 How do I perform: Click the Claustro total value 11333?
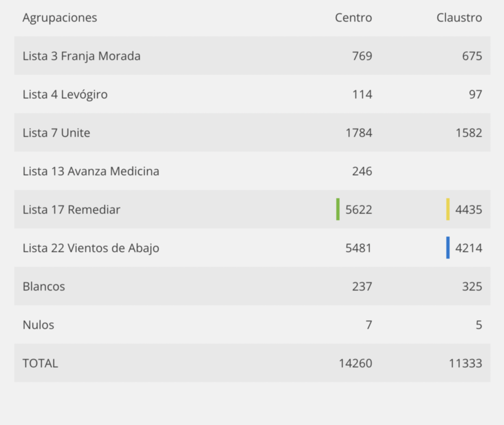click(x=466, y=363)
